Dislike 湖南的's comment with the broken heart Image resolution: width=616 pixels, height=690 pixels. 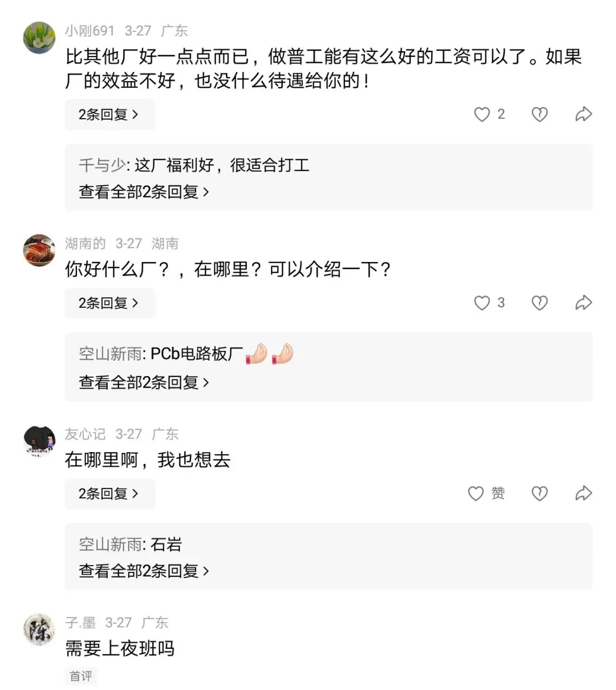(x=540, y=302)
